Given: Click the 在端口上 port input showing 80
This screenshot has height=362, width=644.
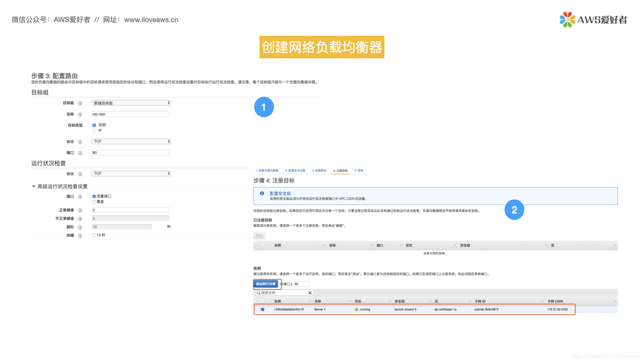Looking at the screenshot, I should [302, 284].
